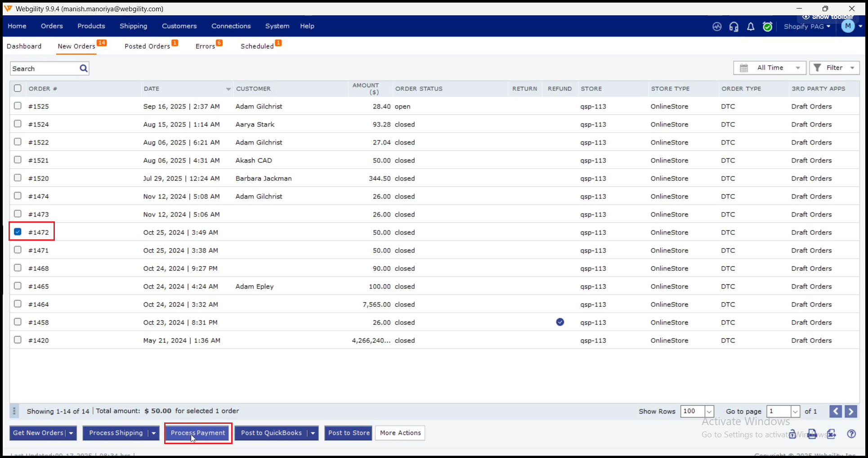Export orders using the Excel icon
The height and width of the screenshot is (458, 868).
(x=831, y=434)
